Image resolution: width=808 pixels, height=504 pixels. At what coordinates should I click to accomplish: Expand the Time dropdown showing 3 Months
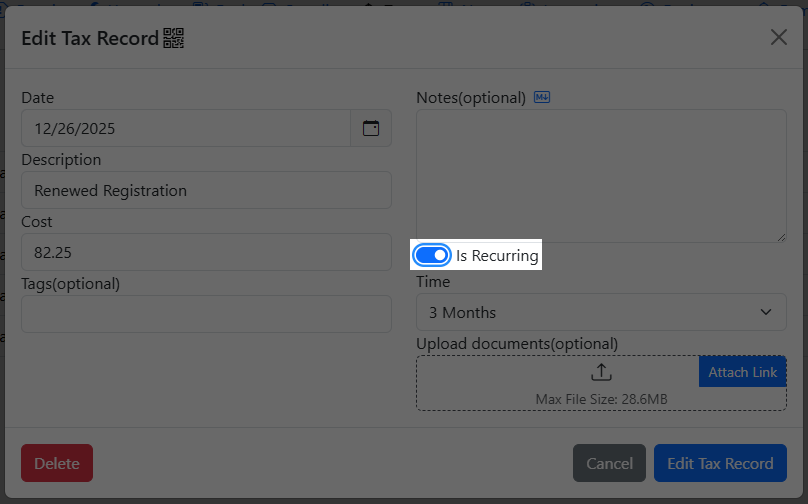coord(601,312)
